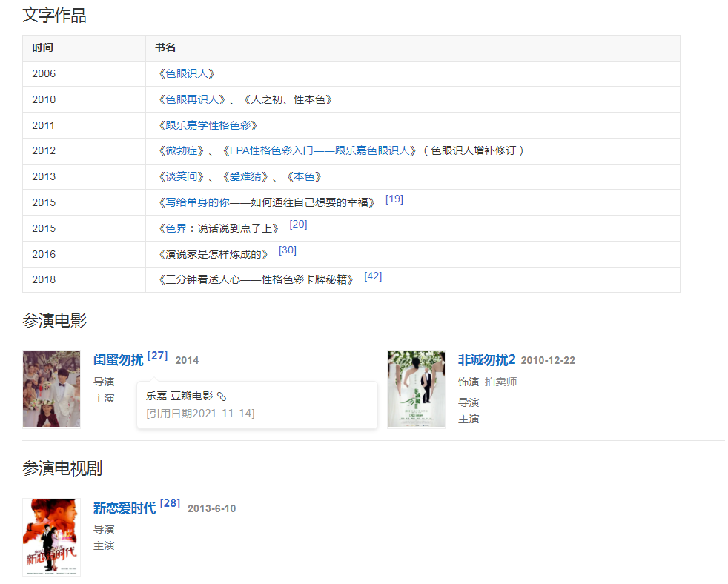Image resolution: width=728 pixels, height=584 pixels.
Task: Click citation [28] next to 新恋爱时代
Action: [x=170, y=503]
